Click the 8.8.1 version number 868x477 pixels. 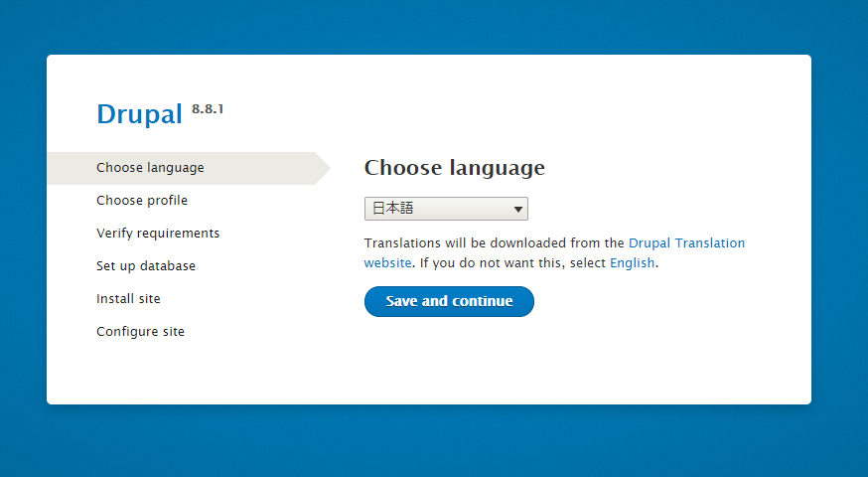point(208,108)
